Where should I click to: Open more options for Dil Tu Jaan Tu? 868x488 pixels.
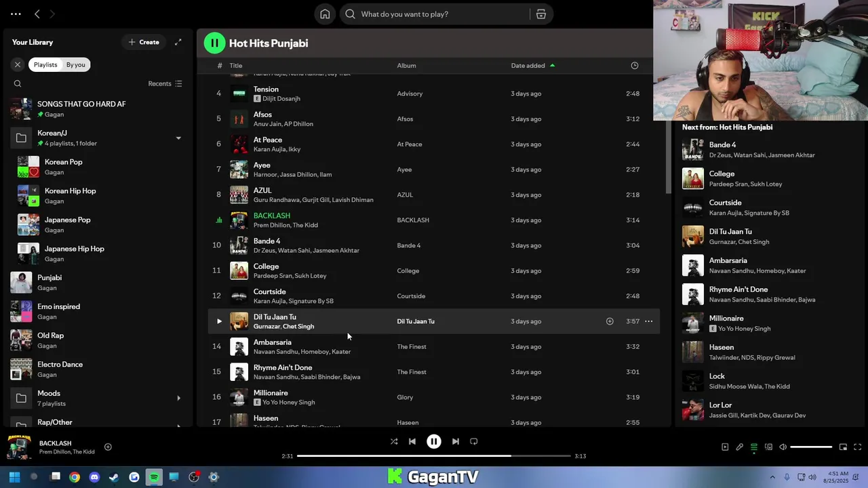pos(648,321)
